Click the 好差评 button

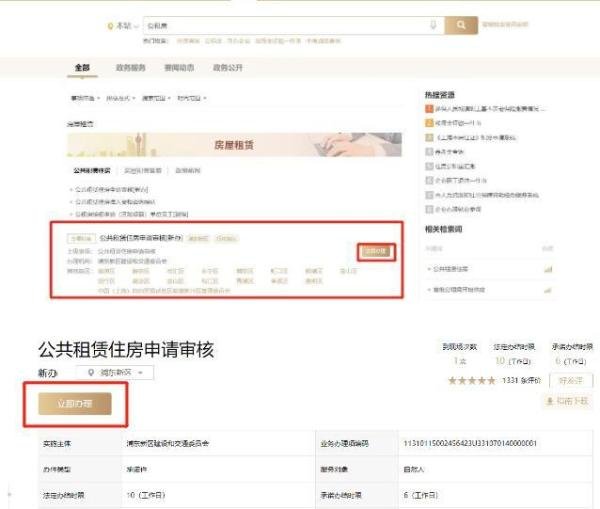pos(571,380)
